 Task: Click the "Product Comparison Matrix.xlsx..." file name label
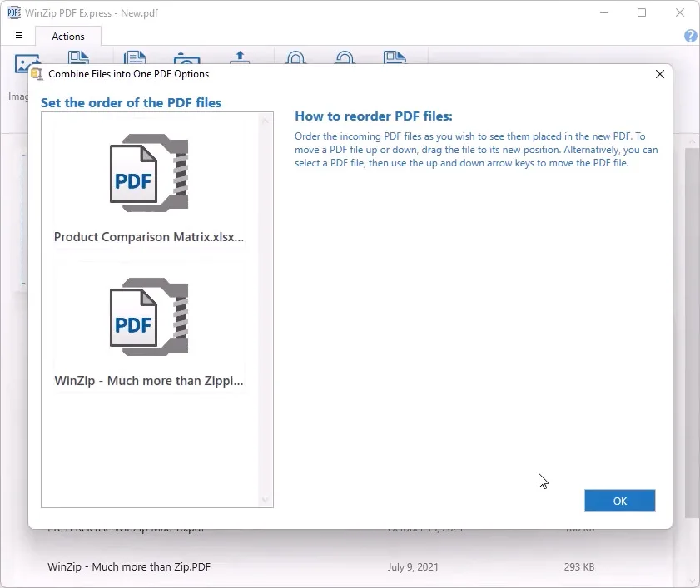tap(149, 237)
